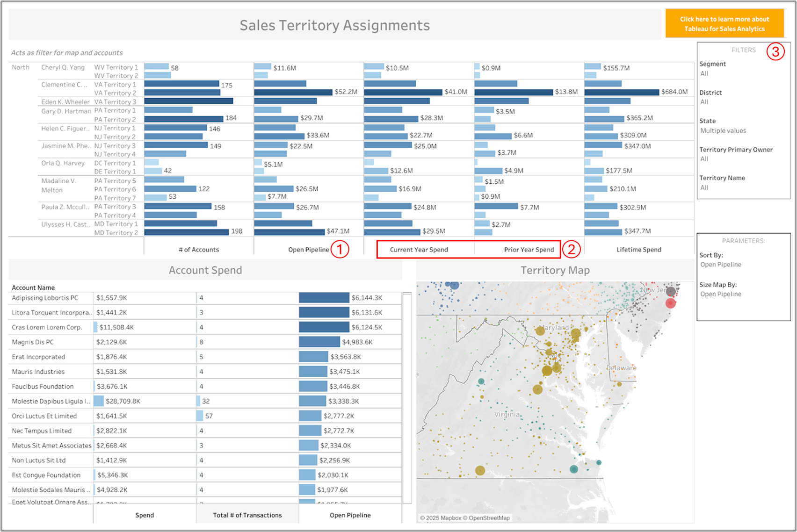
Task: Select the Adipiscing Lobortis PC account row
Action: point(45,298)
